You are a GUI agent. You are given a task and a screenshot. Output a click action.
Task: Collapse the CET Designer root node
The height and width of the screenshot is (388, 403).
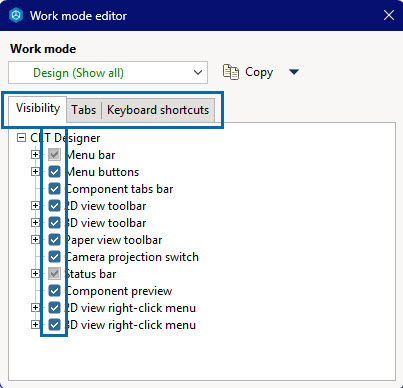tap(21, 138)
